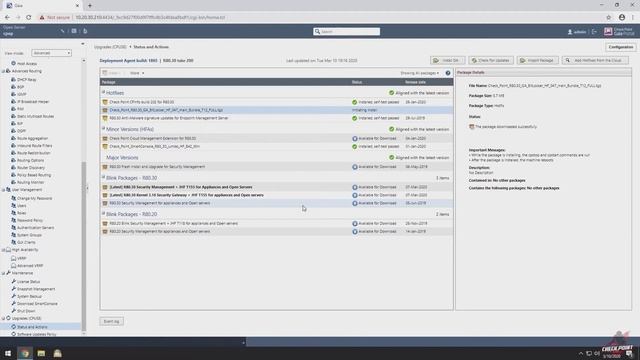Collapse the Hotfixes section
The width and height of the screenshot is (640, 360).
[103, 93]
